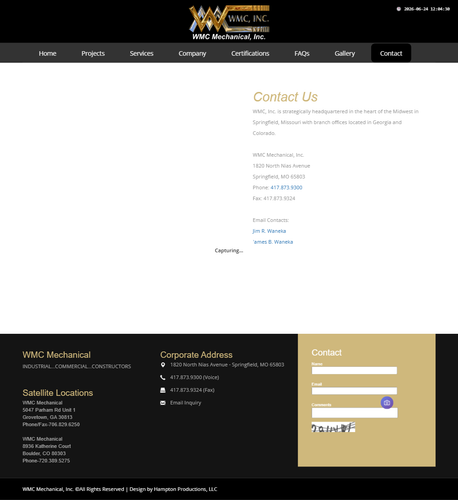Go to the Projects page
Image resolution: width=458 pixels, height=500 pixels.
click(x=93, y=53)
